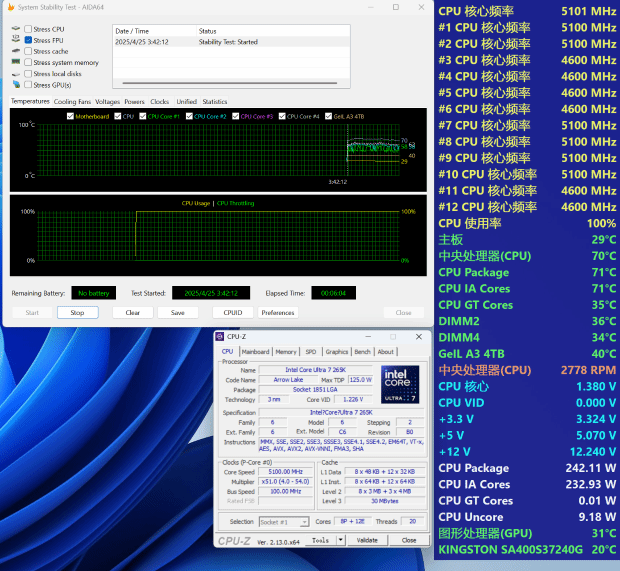Toggle CPU Core #1 graph checkbox
This screenshot has width=620, height=571.
click(x=143, y=116)
